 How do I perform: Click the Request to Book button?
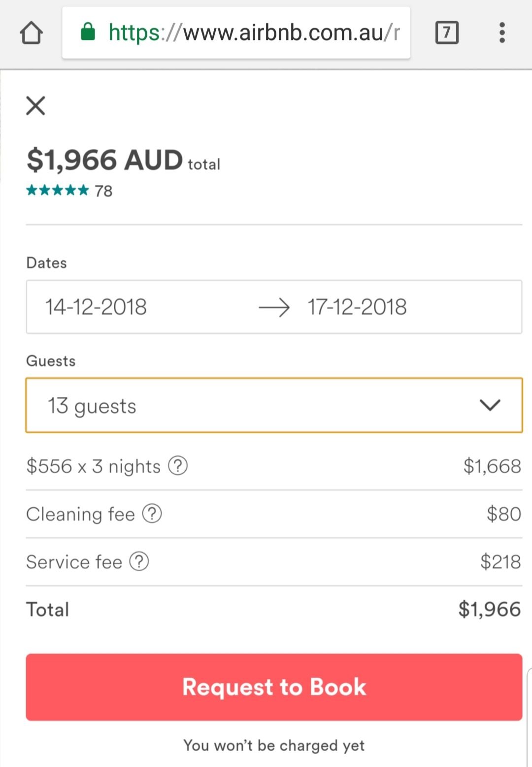[x=274, y=687]
